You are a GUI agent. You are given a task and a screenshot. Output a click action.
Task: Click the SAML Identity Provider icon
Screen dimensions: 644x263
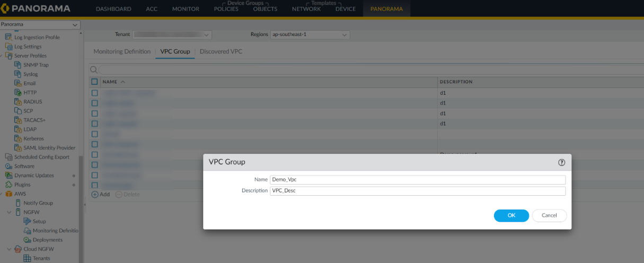pyautogui.click(x=18, y=148)
